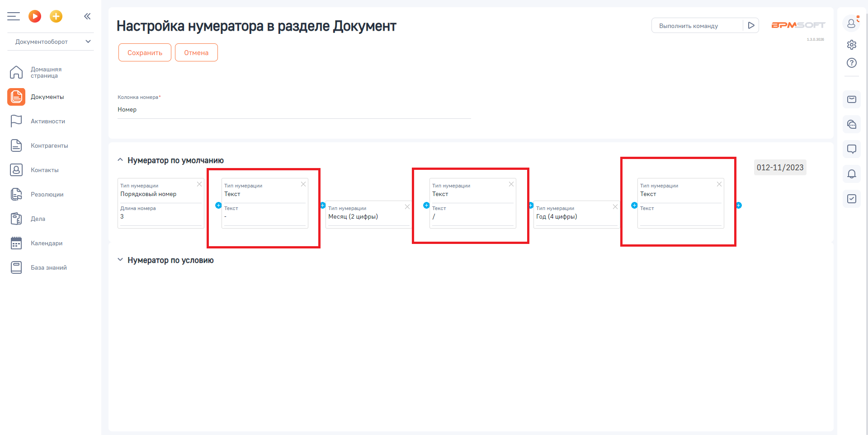Remove the Текст block with dash
The image size is (868, 435).
pyautogui.click(x=303, y=184)
